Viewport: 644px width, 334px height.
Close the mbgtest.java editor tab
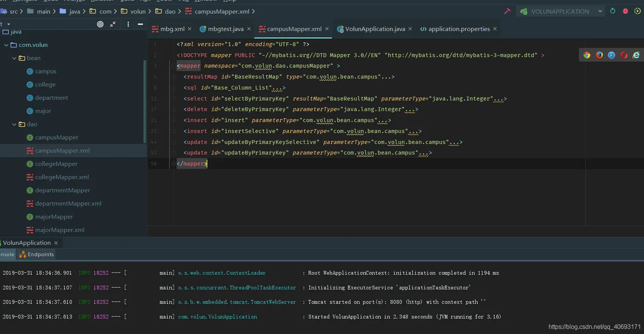pyautogui.click(x=249, y=29)
